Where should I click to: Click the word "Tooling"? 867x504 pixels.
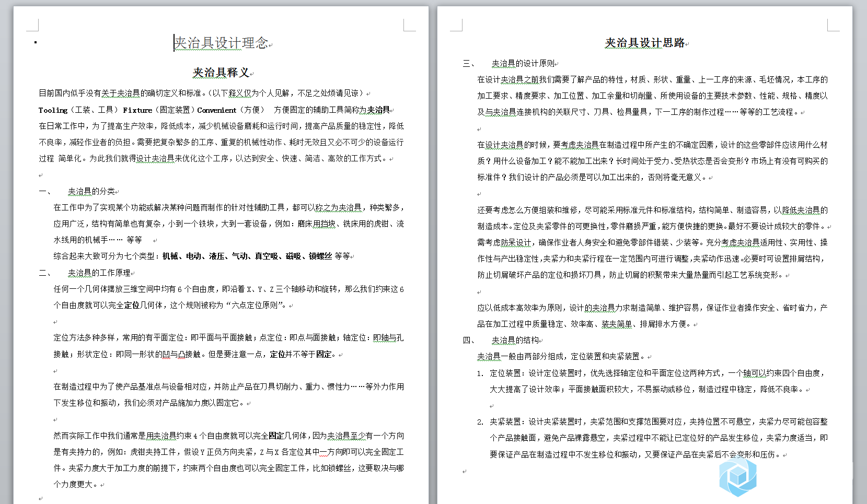pos(53,110)
